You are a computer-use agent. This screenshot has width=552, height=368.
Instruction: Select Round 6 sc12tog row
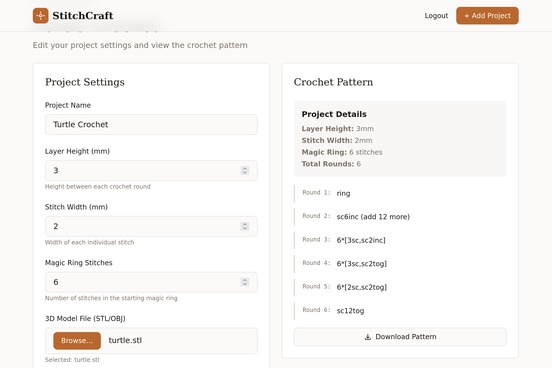click(x=400, y=310)
